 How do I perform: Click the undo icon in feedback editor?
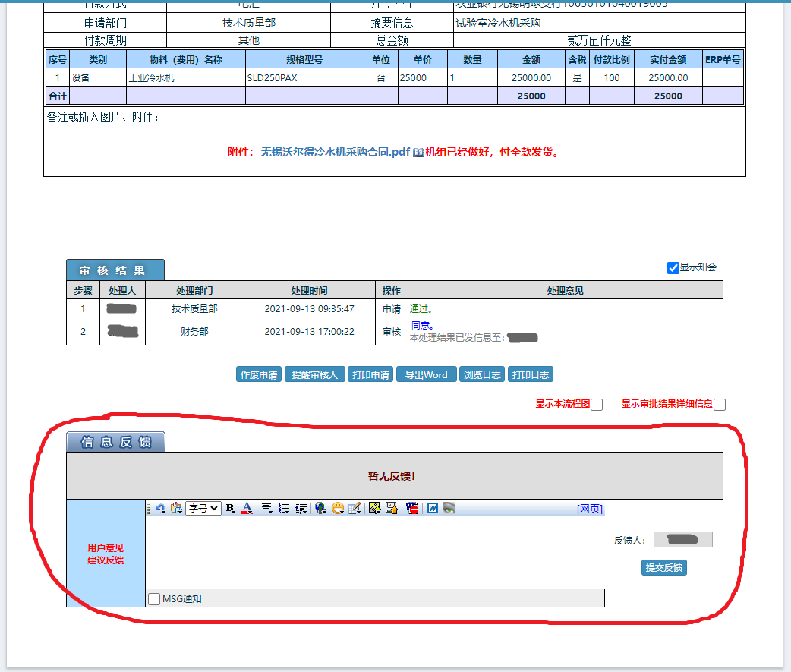click(x=160, y=508)
